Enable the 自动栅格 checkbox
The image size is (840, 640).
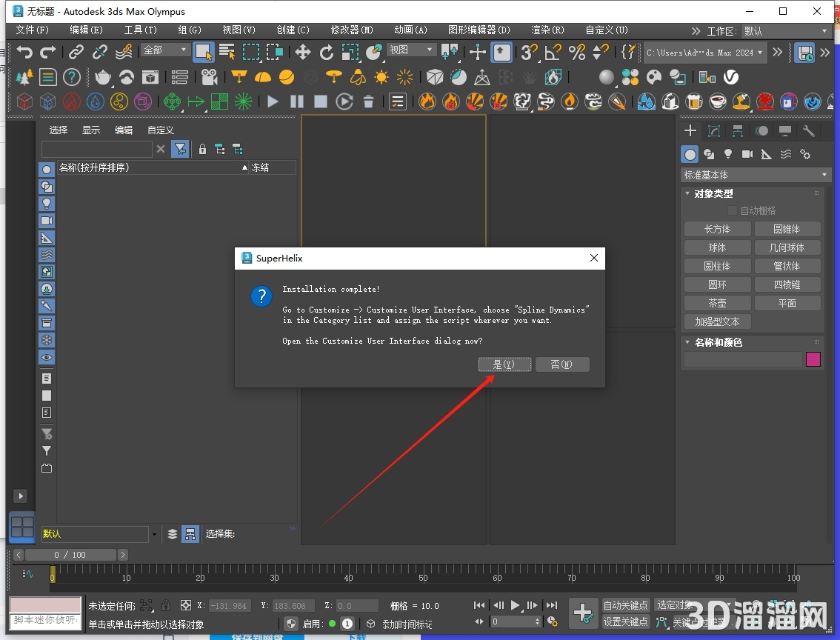click(x=732, y=210)
